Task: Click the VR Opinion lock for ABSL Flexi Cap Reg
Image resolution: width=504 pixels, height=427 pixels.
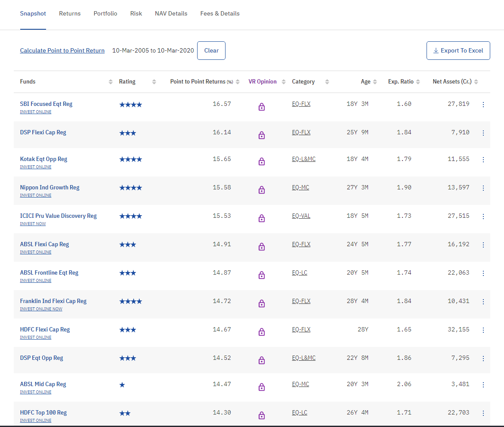Action: pos(262,247)
